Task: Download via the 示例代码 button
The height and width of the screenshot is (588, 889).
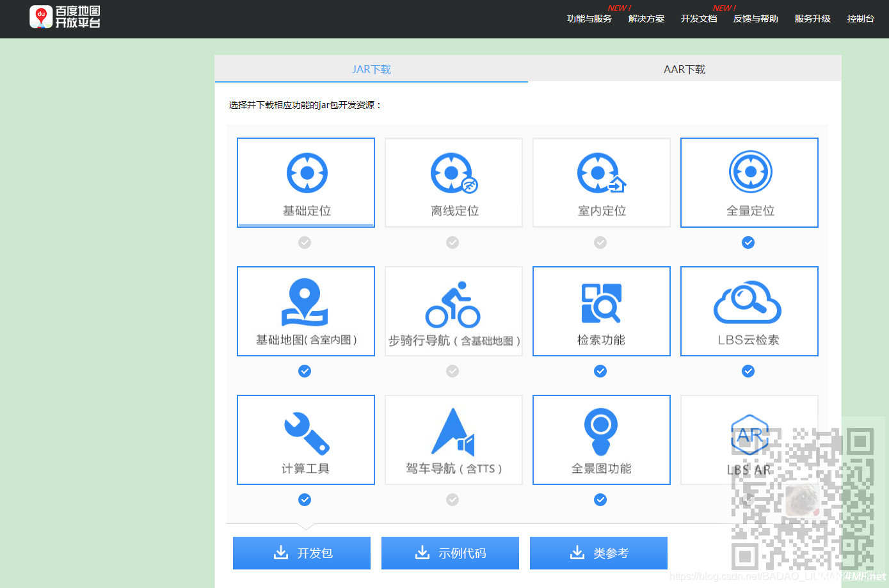Action: [x=450, y=553]
